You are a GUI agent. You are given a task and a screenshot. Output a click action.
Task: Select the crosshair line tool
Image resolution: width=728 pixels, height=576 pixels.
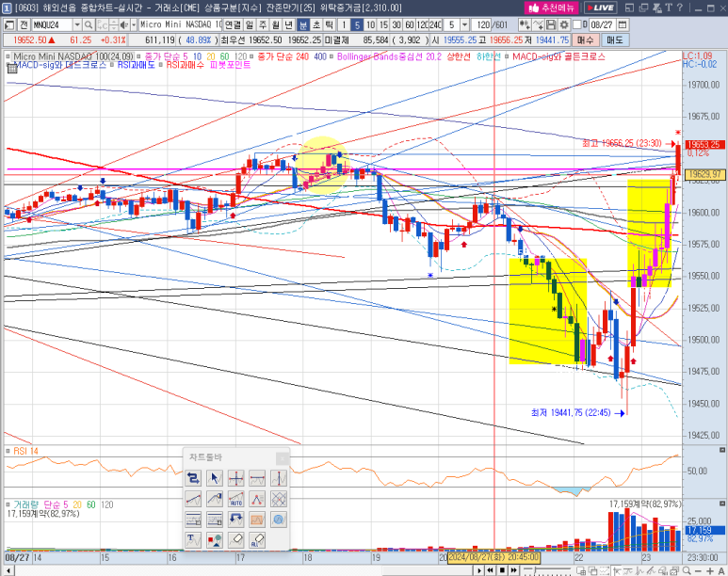click(x=235, y=477)
